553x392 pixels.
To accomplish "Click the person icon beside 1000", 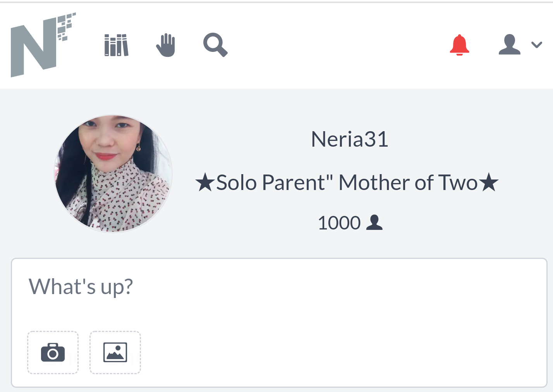I will pyautogui.click(x=374, y=223).
